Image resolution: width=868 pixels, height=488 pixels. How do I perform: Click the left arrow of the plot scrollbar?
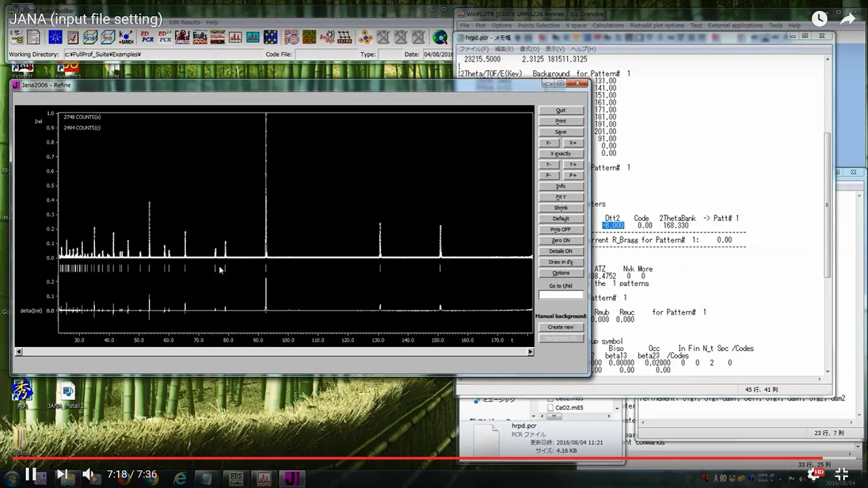[x=18, y=352]
